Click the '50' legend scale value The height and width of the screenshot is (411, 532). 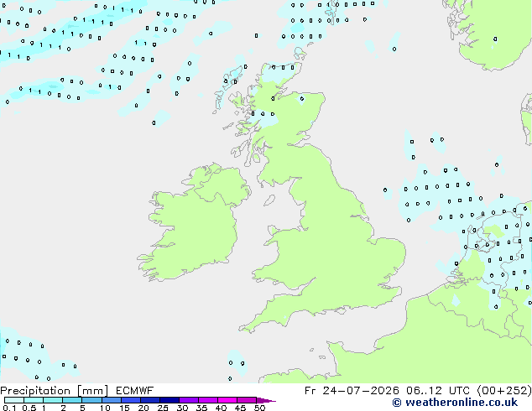tap(259, 408)
